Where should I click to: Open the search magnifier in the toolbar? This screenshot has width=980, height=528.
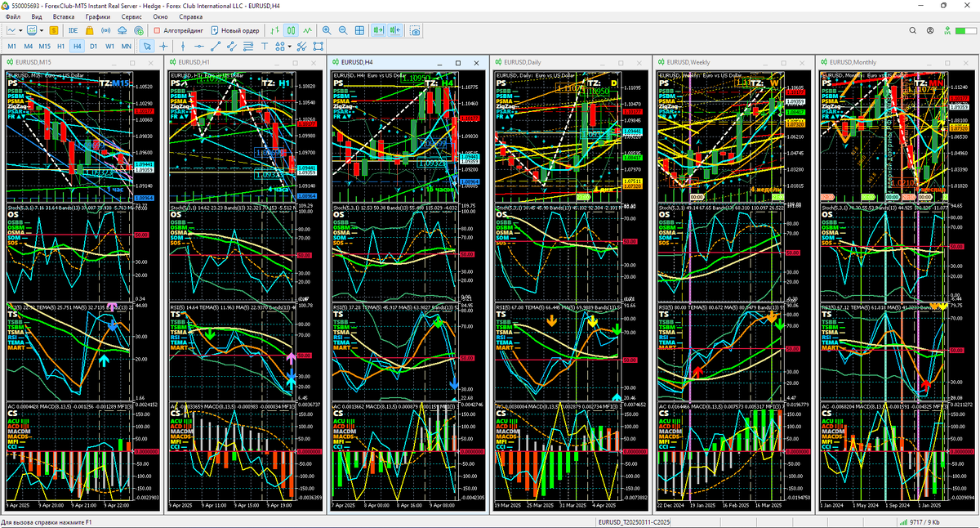(x=912, y=30)
